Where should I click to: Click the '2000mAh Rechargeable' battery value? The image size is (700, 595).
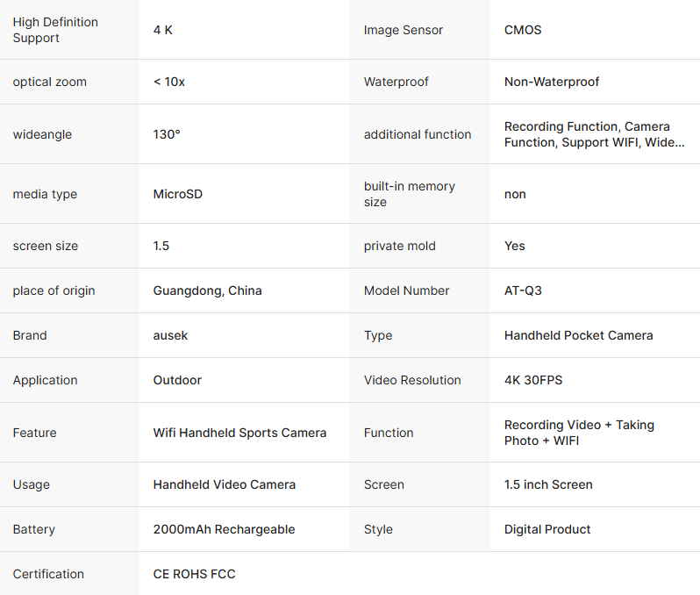click(x=224, y=529)
